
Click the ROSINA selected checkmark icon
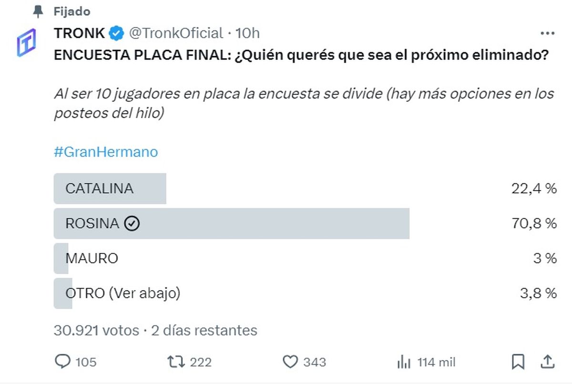(x=132, y=223)
